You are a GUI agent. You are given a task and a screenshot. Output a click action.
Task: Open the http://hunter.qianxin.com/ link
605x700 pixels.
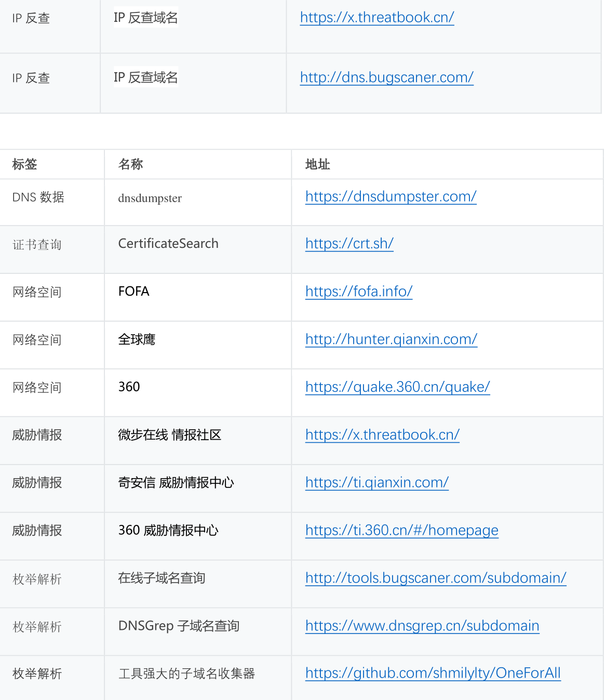click(392, 339)
